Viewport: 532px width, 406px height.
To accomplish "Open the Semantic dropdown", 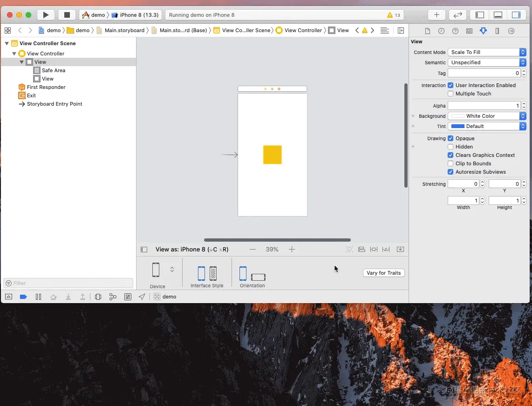I will click(487, 62).
